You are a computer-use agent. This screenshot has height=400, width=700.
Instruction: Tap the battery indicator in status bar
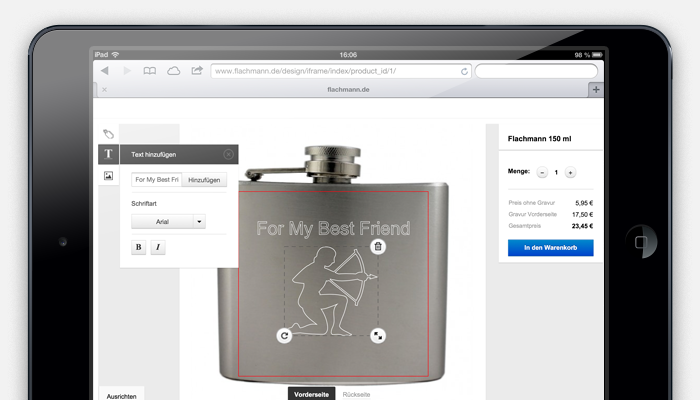click(597, 55)
